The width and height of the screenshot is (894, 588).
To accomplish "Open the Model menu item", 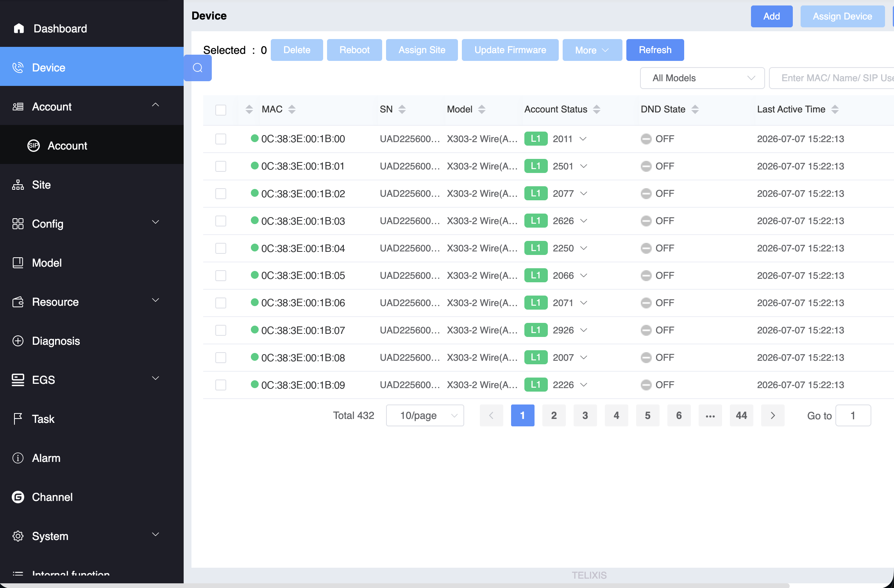I will tap(92, 263).
